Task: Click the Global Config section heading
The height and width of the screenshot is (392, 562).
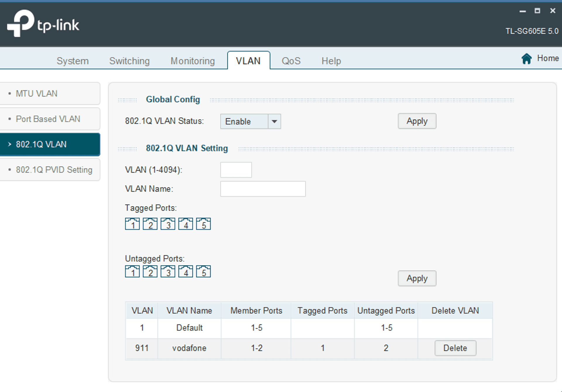Action: point(173,100)
